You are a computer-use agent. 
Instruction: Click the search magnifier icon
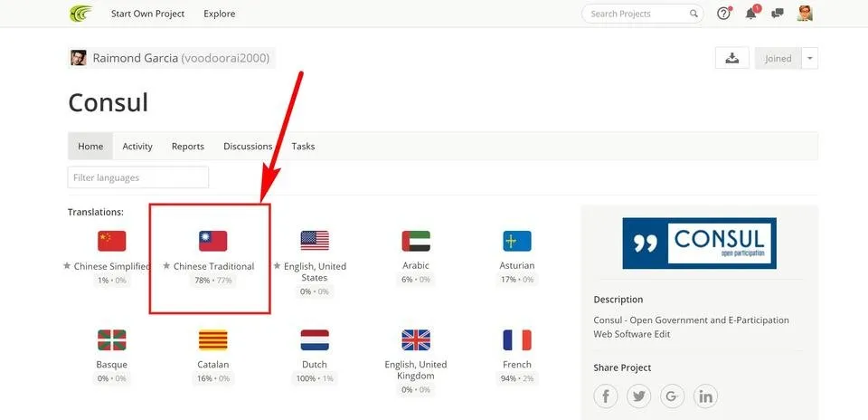[x=693, y=14]
